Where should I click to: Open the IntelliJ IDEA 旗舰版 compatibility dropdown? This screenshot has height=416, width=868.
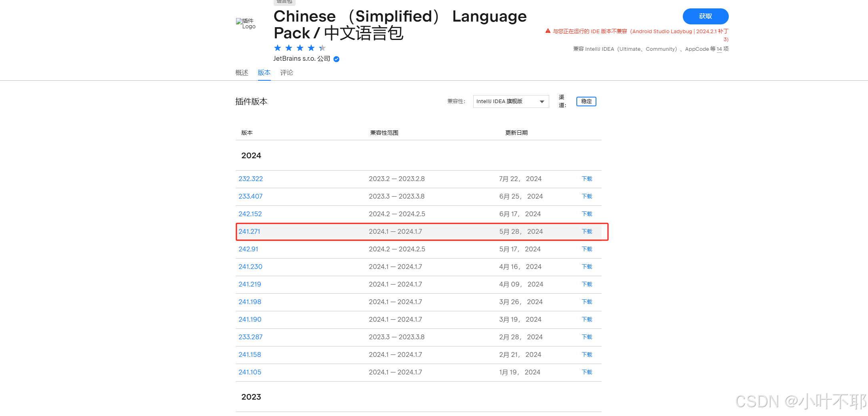pyautogui.click(x=511, y=102)
